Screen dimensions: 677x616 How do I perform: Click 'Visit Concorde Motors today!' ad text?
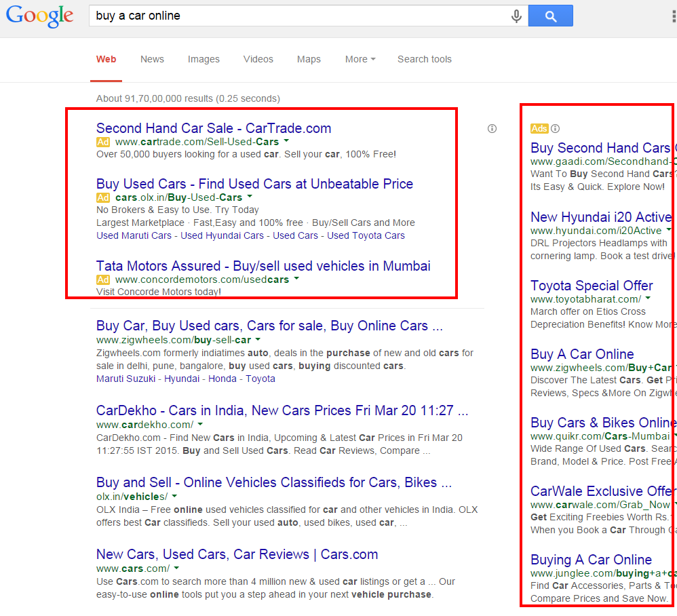click(159, 292)
